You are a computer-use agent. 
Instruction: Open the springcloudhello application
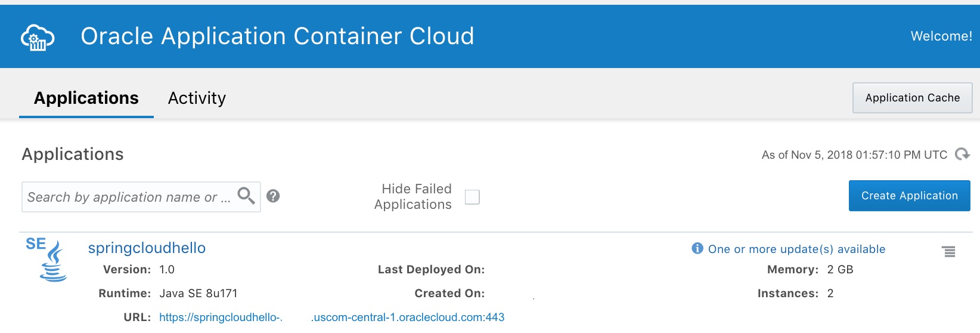pos(147,248)
